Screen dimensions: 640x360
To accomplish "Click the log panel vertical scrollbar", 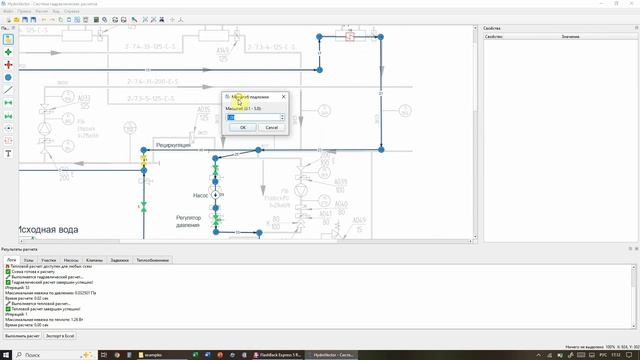I will point(634,297).
